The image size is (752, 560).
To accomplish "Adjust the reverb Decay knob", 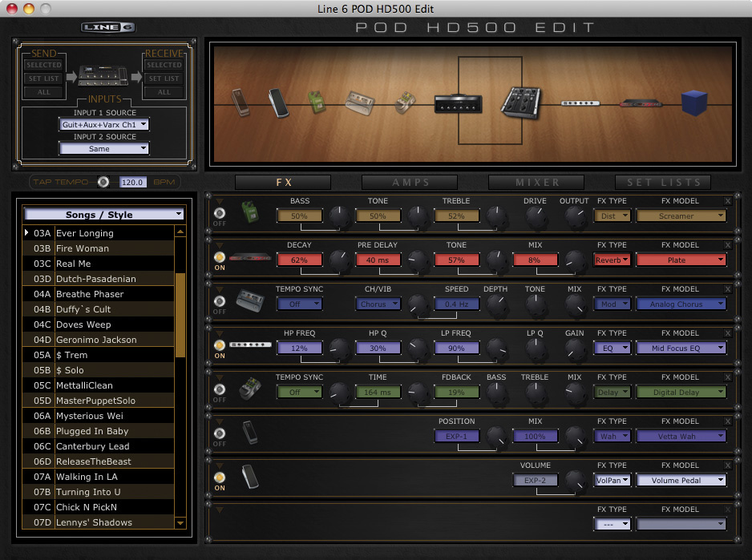I will point(340,261).
